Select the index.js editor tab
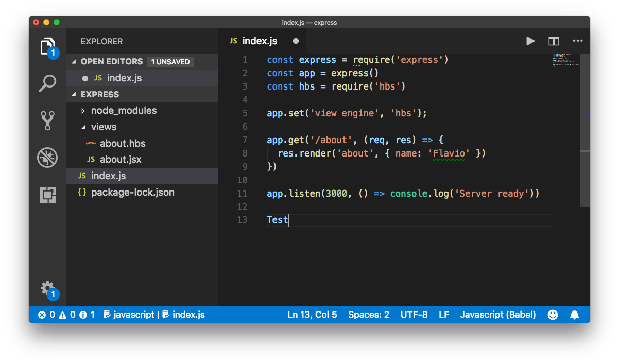 (260, 41)
